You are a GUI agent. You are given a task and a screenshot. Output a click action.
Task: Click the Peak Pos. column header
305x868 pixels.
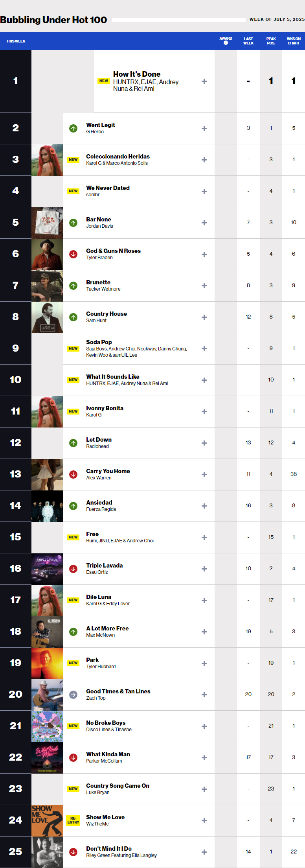(271, 41)
